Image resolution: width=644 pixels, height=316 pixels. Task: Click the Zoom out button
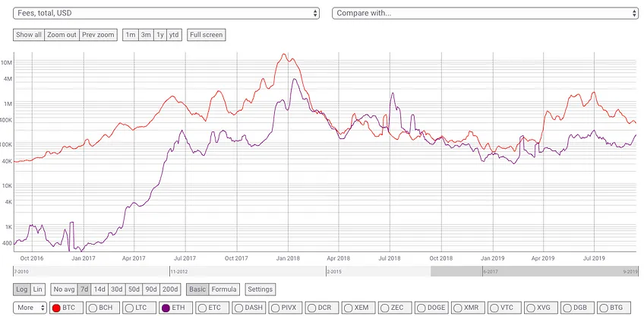tap(62, 35)
